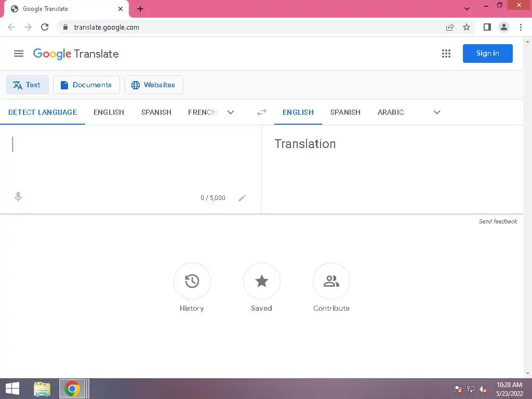Go back in browser

[x=11, y=27]
